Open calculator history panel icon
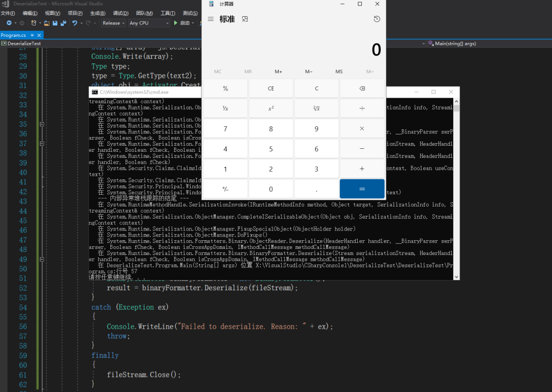The width and height of the screenshot is (552, 392). tap(377, 19)
